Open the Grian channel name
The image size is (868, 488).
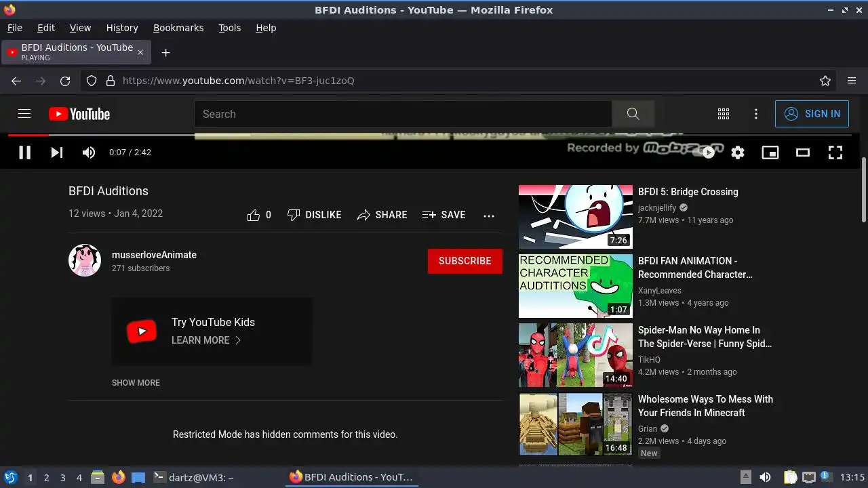(648, 429)
